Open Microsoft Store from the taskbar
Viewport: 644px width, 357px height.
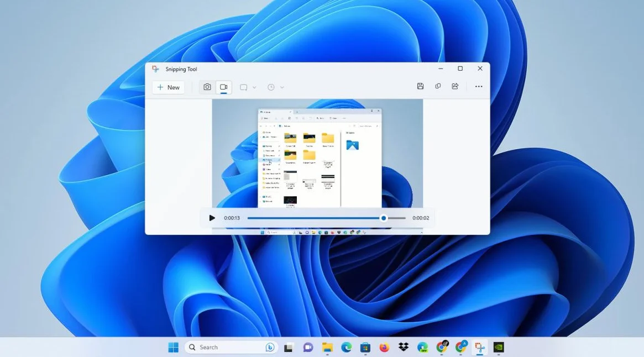click(365, 348)
